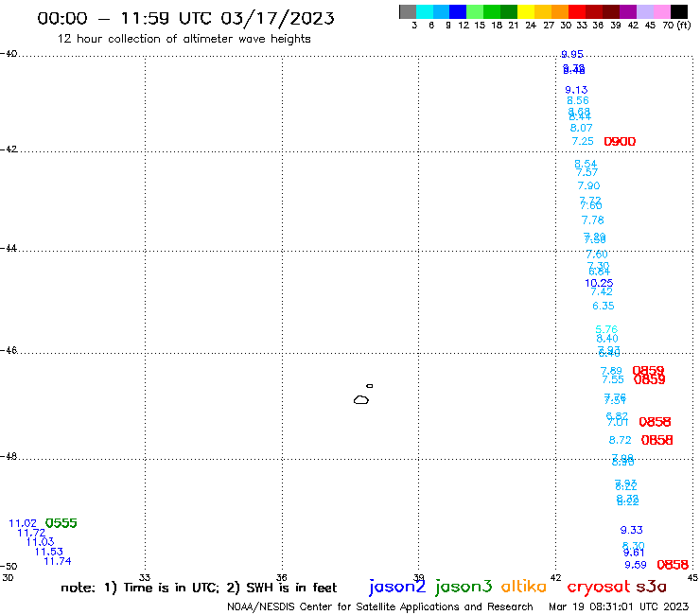The width and height of the screenshot is (700, 615).
Task: Select the cryosat satellite legend label
Action: pyautogui.click(x=598, y=588)
